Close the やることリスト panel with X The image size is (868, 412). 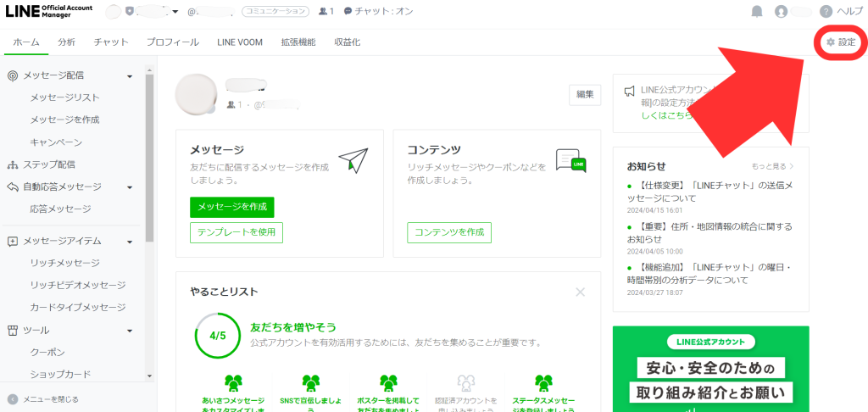click(580, 292)
